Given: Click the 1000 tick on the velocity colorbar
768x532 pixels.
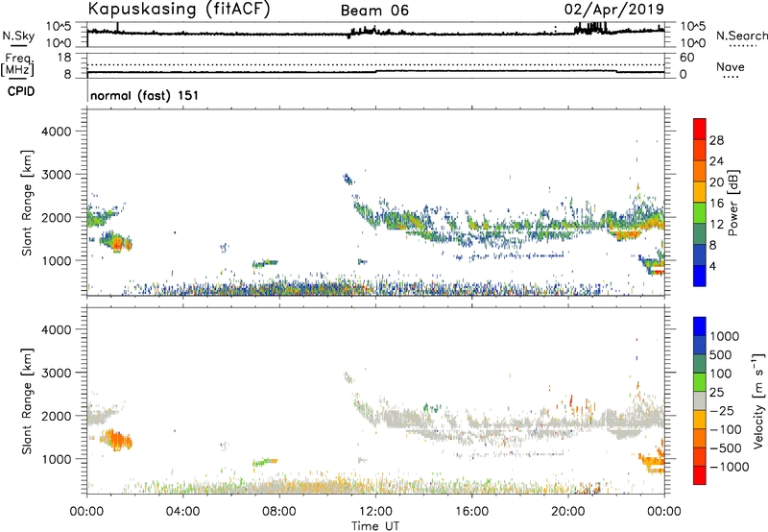Looking at the screenshot, I should click(x=725, y=336).
